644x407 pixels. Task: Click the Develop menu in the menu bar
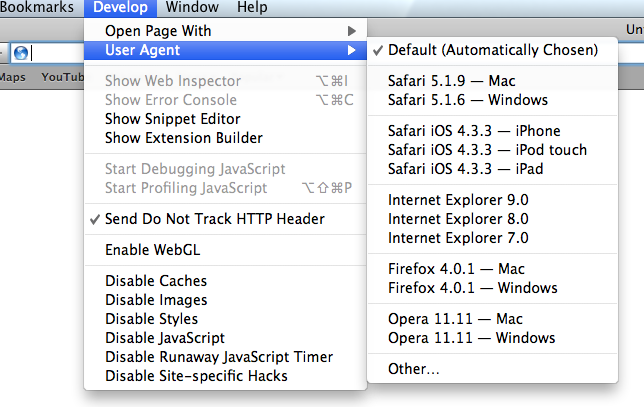tap(120, 8)
